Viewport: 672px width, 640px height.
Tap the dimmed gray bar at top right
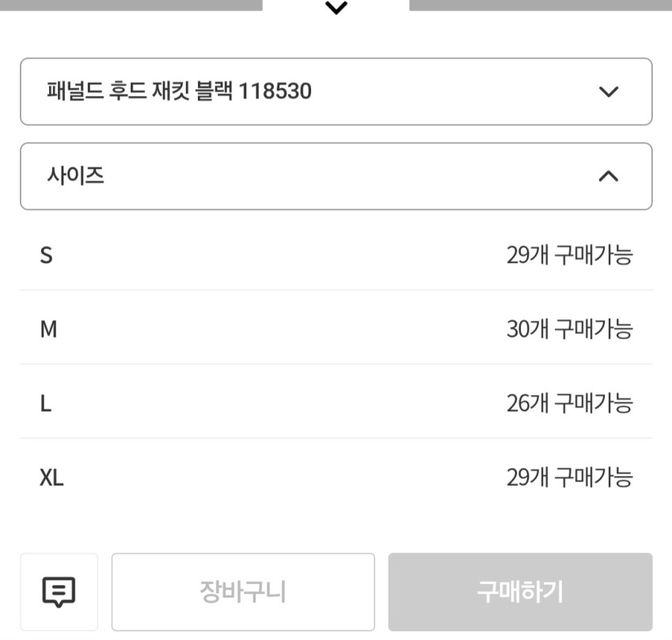pos(540,5)
